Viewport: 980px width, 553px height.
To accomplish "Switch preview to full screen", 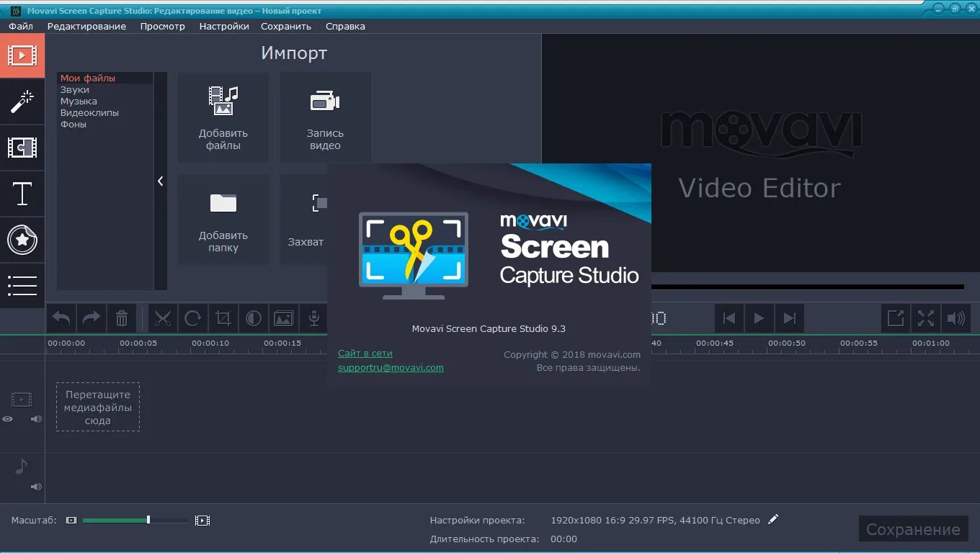I will (926, 318).
